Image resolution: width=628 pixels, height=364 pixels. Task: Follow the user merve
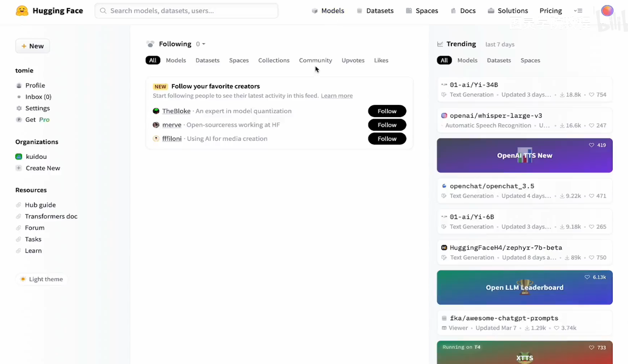point(387,125)
